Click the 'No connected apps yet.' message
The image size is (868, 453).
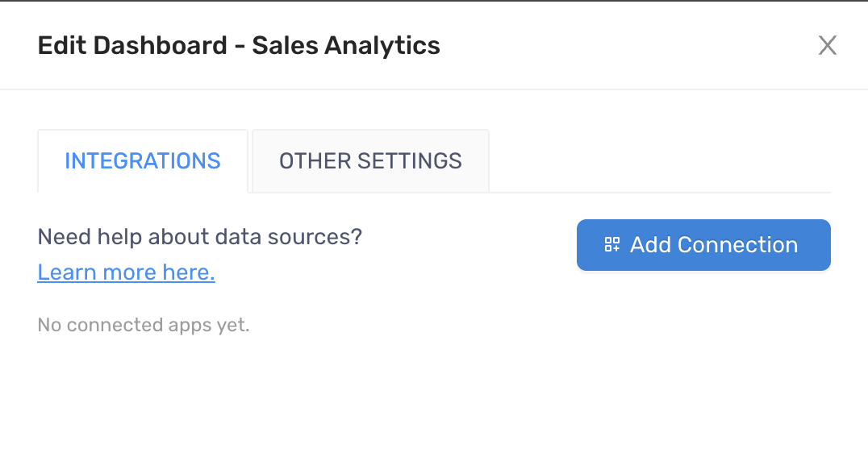[x=144, y=325]
